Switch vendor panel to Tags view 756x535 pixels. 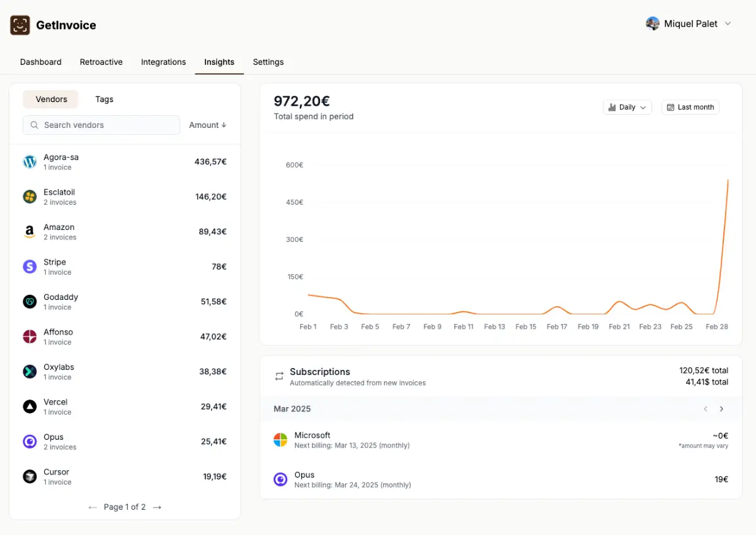click(x=104, y=100)
